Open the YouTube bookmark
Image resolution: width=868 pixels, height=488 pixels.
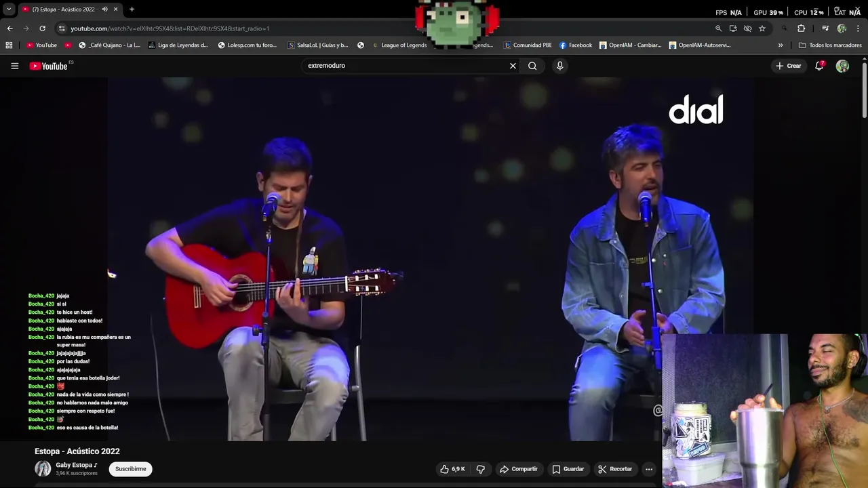(x=41, y=45)
